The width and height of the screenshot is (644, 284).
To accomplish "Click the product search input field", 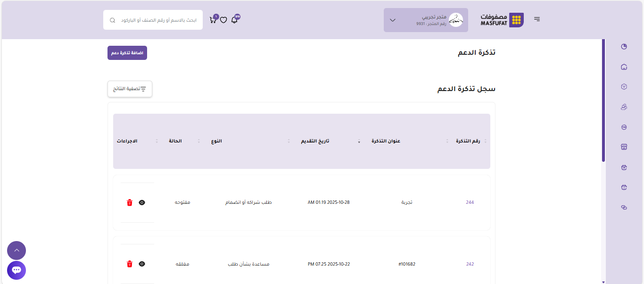I will [158, 20].
